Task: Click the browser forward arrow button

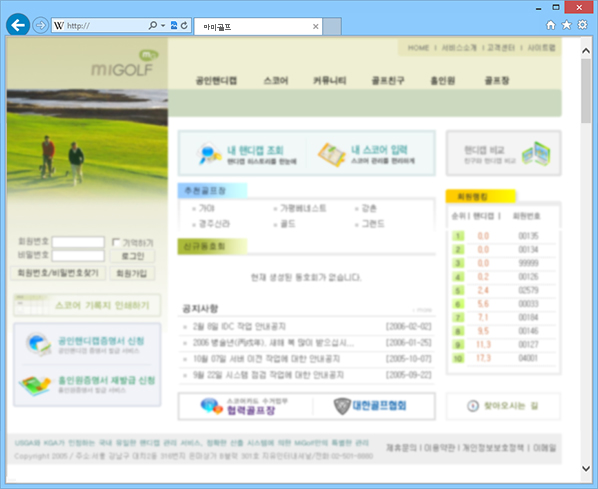Action: (40, 26)
